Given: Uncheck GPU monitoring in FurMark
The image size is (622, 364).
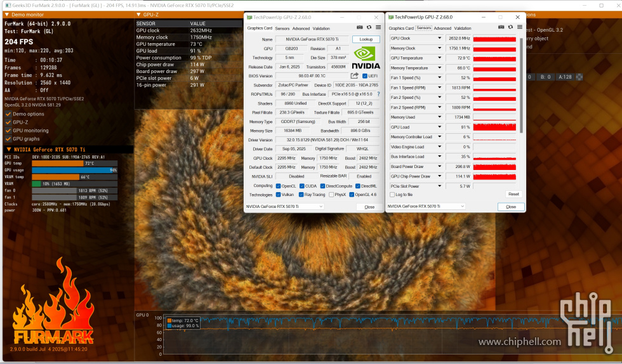Looking at the screenshot, I should coord(8,131).
